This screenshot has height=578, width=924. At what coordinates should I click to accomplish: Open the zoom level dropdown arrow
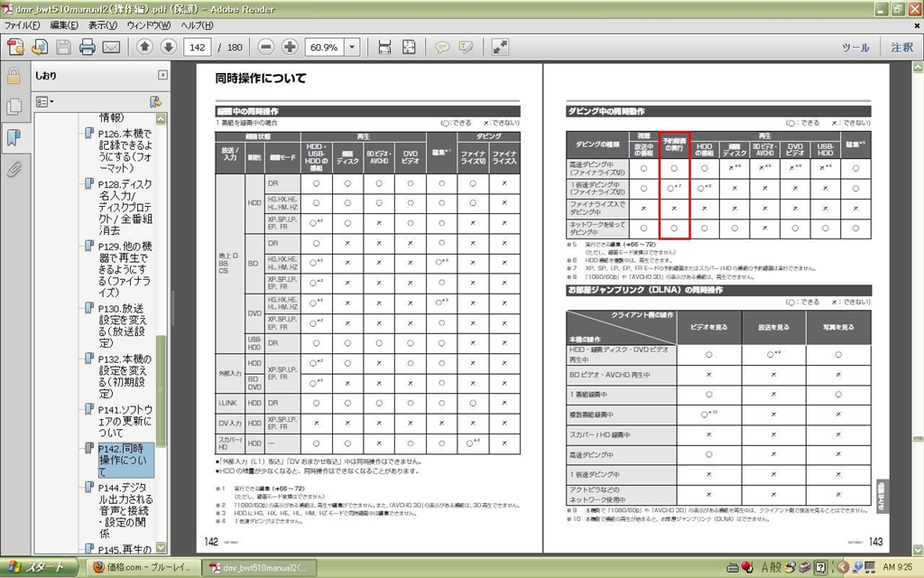(x=352, y=47)
